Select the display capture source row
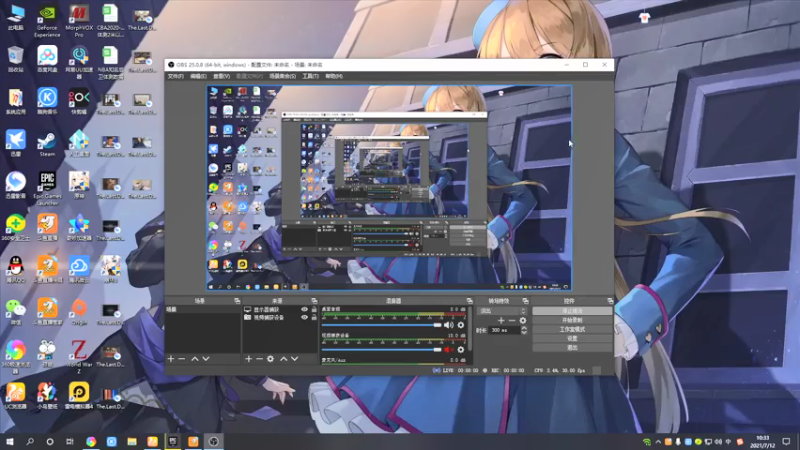Viewport: 800px width, 450px height. click(x=280, y=309)
